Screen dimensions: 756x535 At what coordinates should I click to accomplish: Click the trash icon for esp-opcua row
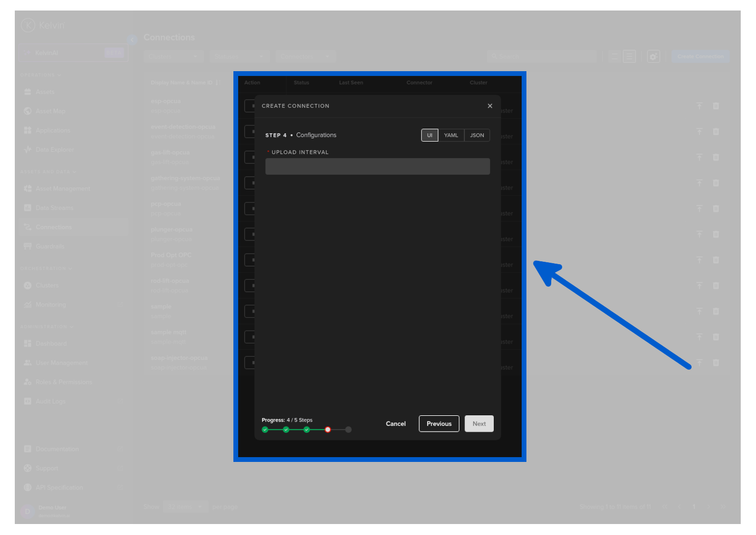point(715,106)
